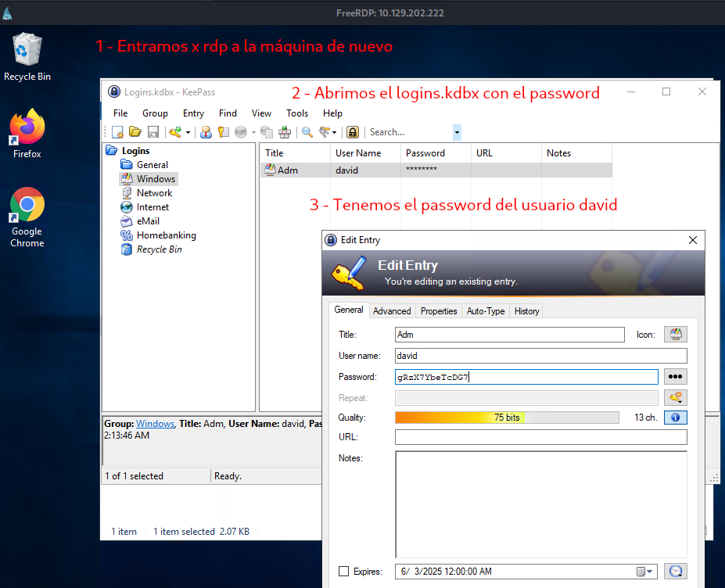Click the 'david' user name cell
Viewport: 725px width, 588px height.
[x=346, y=170]
